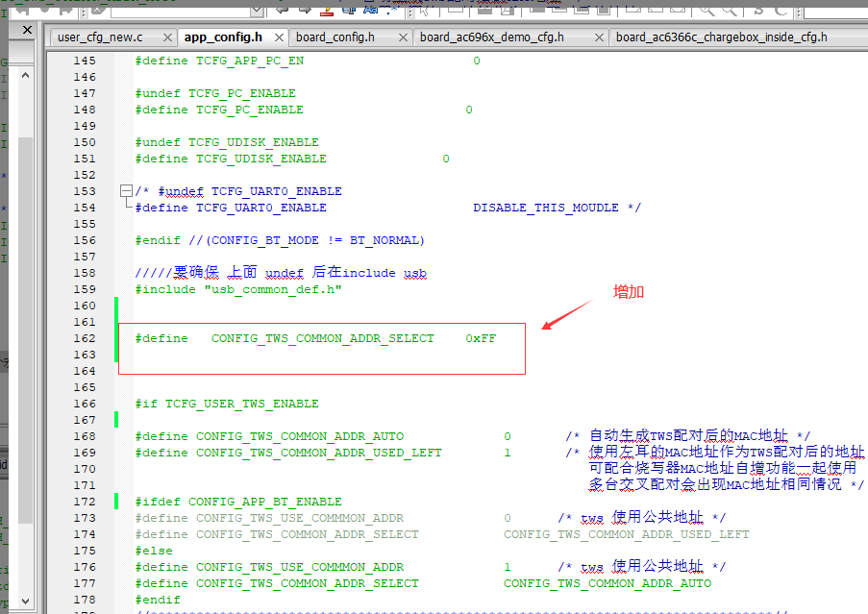Collapse the comment block at line 153
This screenshot has height=614, width=868.
(x=126, y=191)
